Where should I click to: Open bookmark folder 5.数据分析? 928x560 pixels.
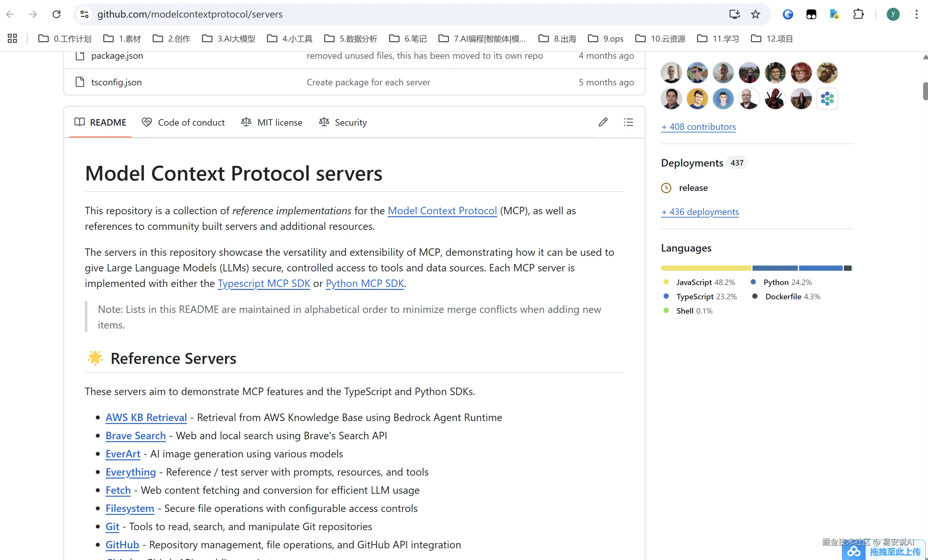click(x=350, y=38)
